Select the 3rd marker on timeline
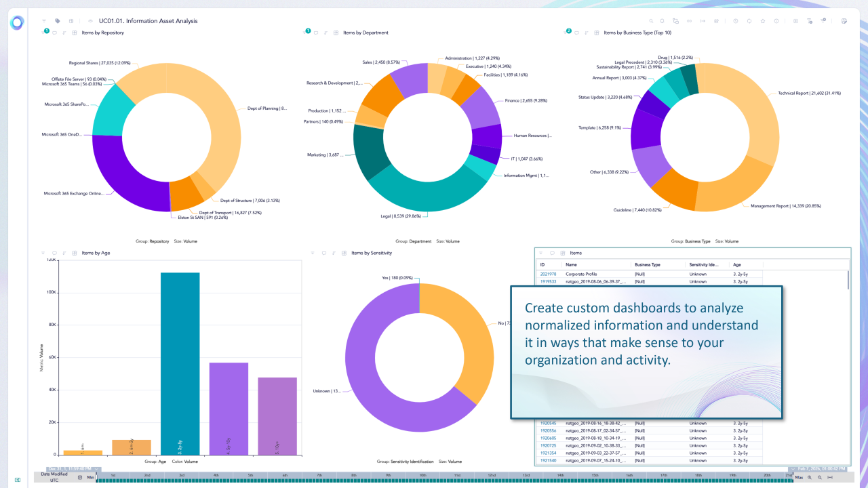The height and width of the screenshot is (488, 868). coord(182,475)
